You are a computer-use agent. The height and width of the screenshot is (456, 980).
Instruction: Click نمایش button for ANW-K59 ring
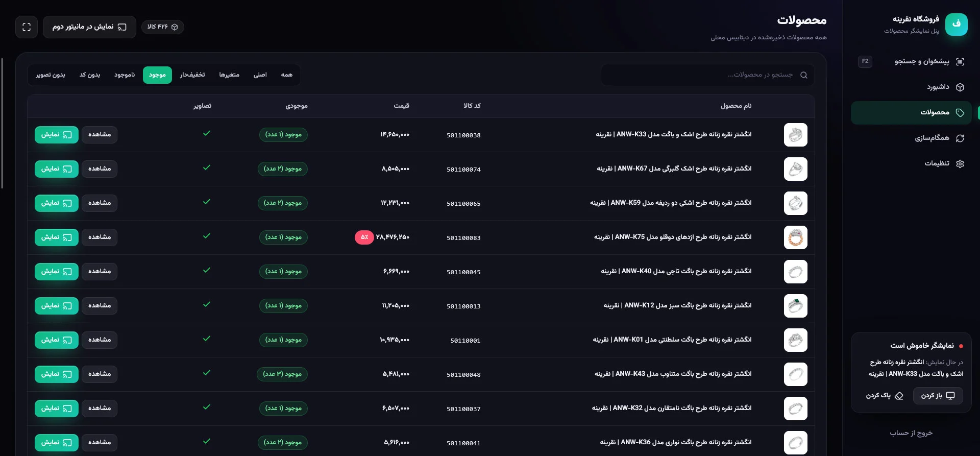pyautogui.click(x=57, y=203)
